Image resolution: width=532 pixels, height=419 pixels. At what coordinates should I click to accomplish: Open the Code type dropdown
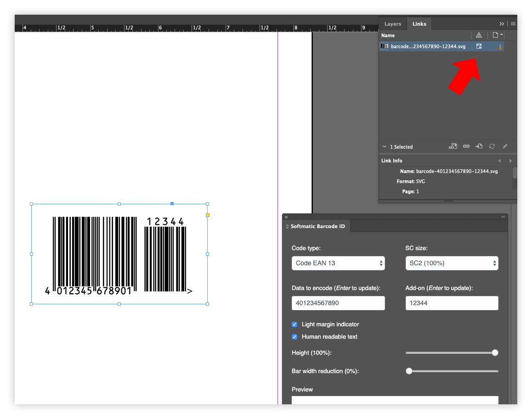pos(338,263)
